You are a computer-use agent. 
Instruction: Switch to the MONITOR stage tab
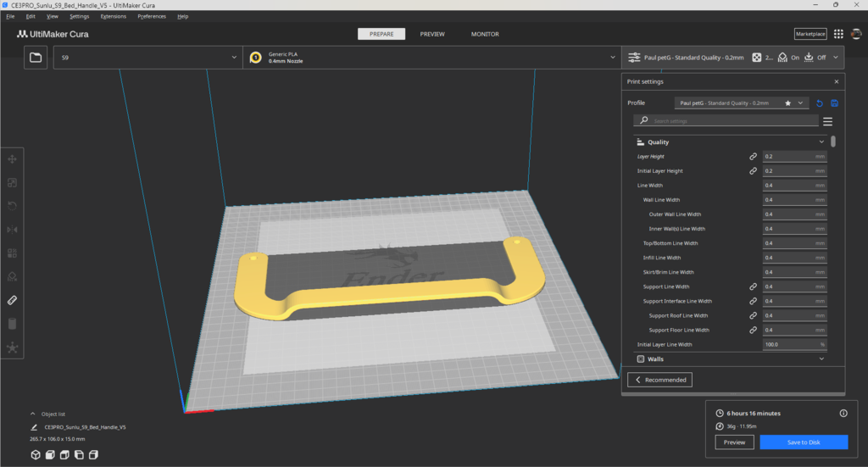coord(485,34)
